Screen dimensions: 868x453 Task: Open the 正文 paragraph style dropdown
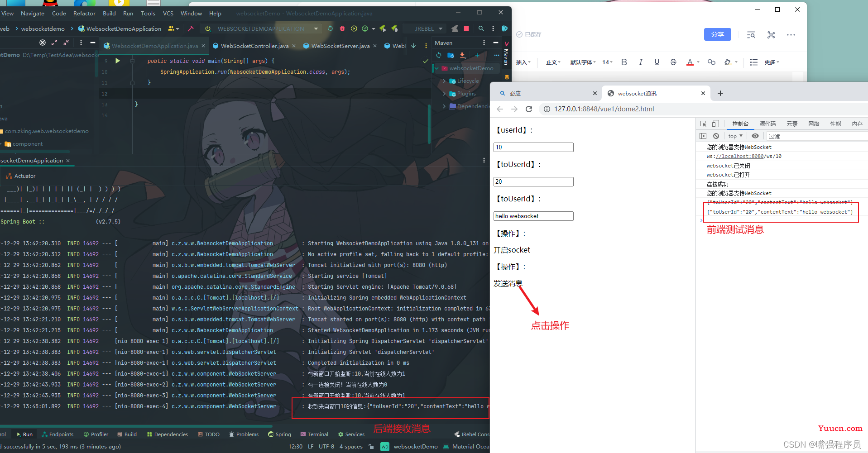553,62
